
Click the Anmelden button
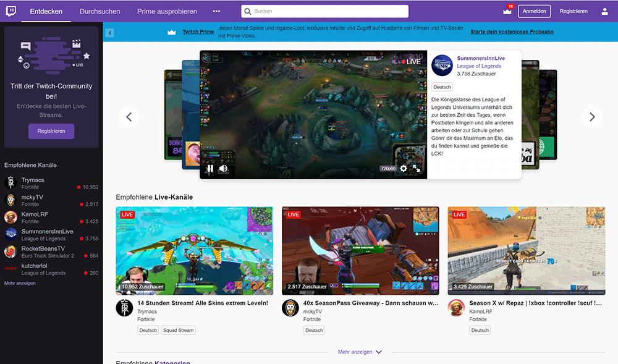pos(534,11)
